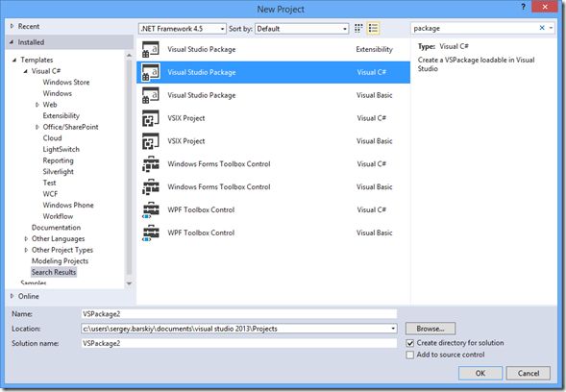This screenshot has height=392, width=566.
Task: Switch to medium icons list view
Action: [373, 29]
